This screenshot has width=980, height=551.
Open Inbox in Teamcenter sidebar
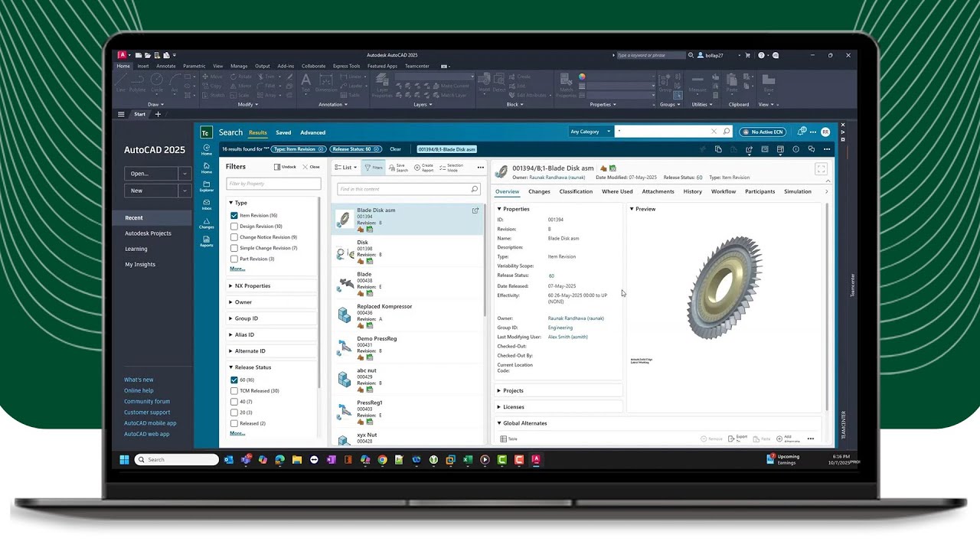point(207,204)
